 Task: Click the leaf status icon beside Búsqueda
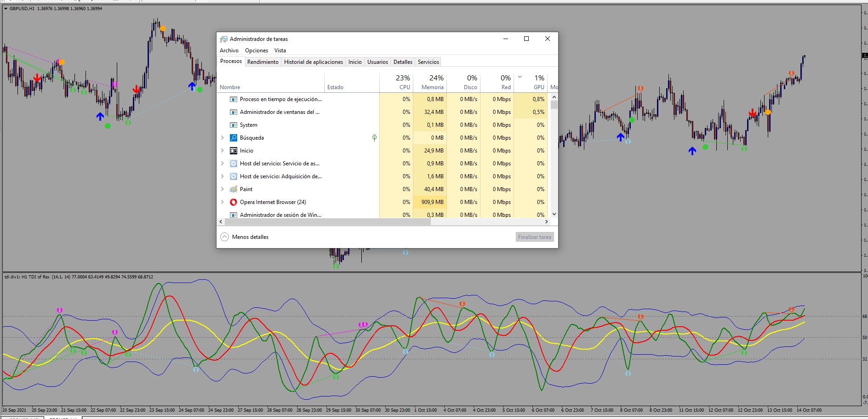(374, 137)
